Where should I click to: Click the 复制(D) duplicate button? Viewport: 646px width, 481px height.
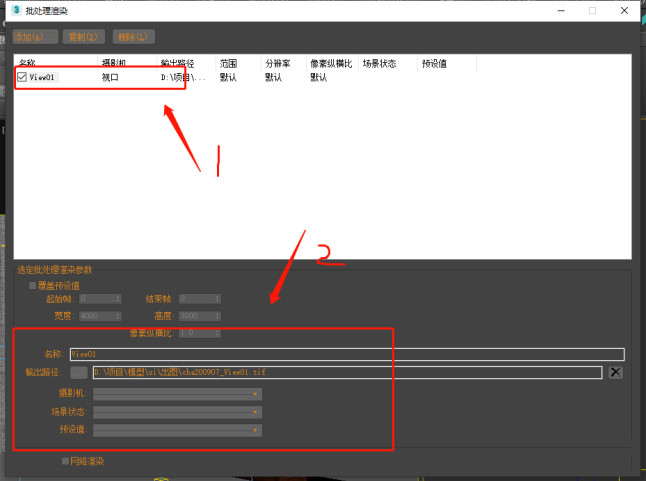84,37
